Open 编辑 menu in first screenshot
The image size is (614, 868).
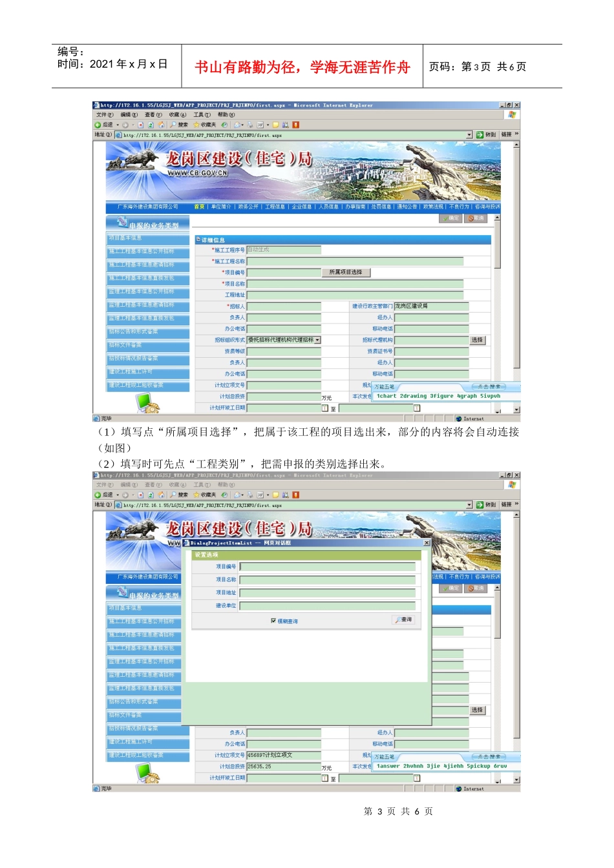(x=129, y=115)
